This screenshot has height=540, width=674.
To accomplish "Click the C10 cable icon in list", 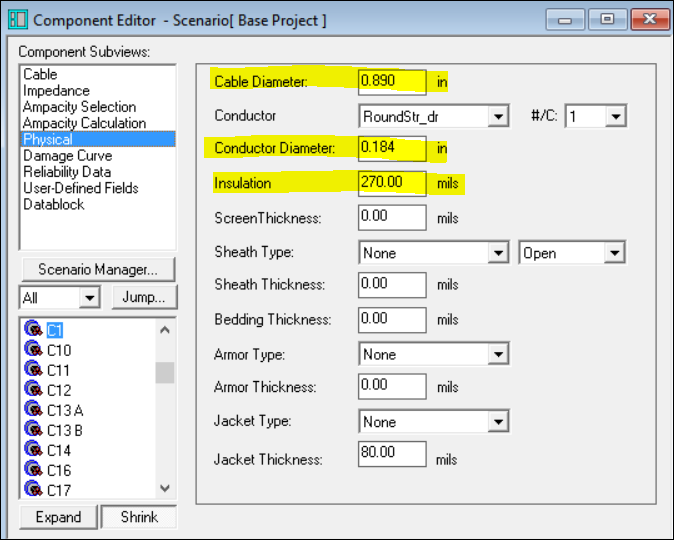I will tap(32, 350).
